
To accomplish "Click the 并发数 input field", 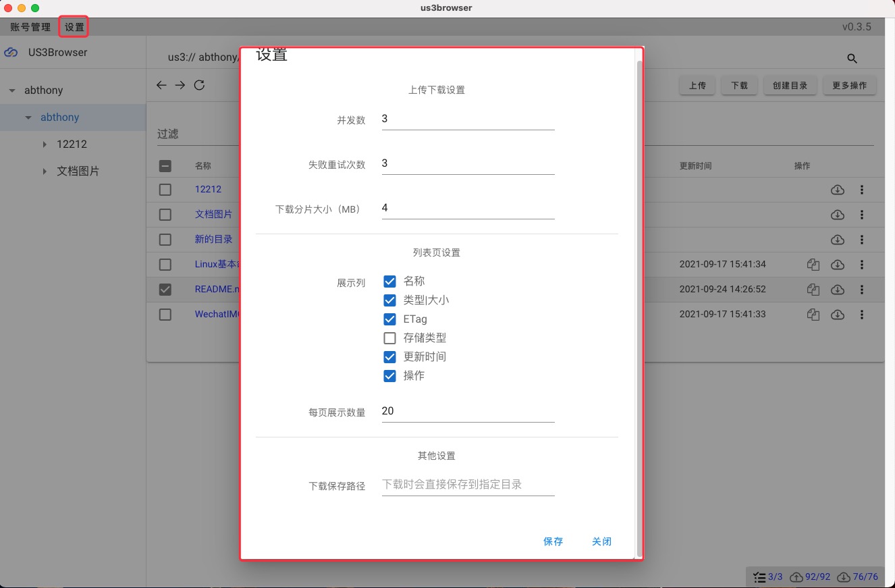I will [468, 119].
